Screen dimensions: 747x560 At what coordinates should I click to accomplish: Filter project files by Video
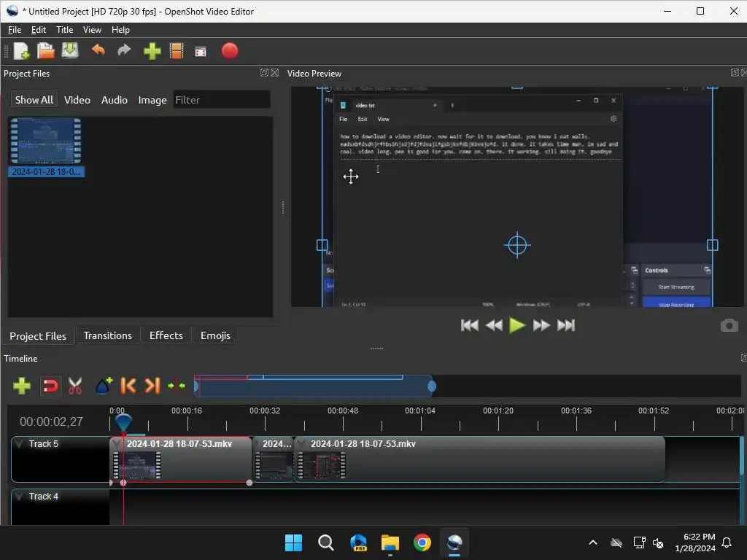click(x=77, y=100)
